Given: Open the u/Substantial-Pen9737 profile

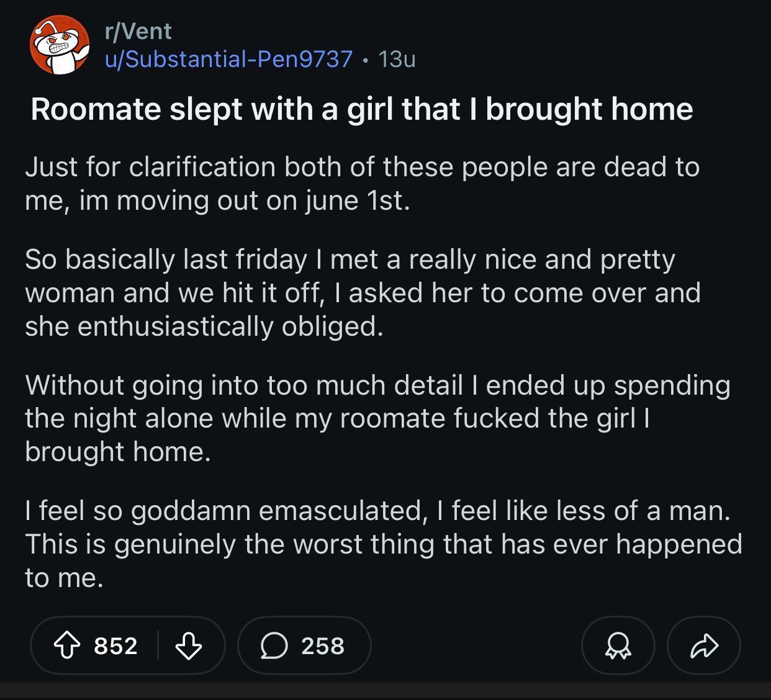Looking at the screenshot, I should click(x=228, y=59).
